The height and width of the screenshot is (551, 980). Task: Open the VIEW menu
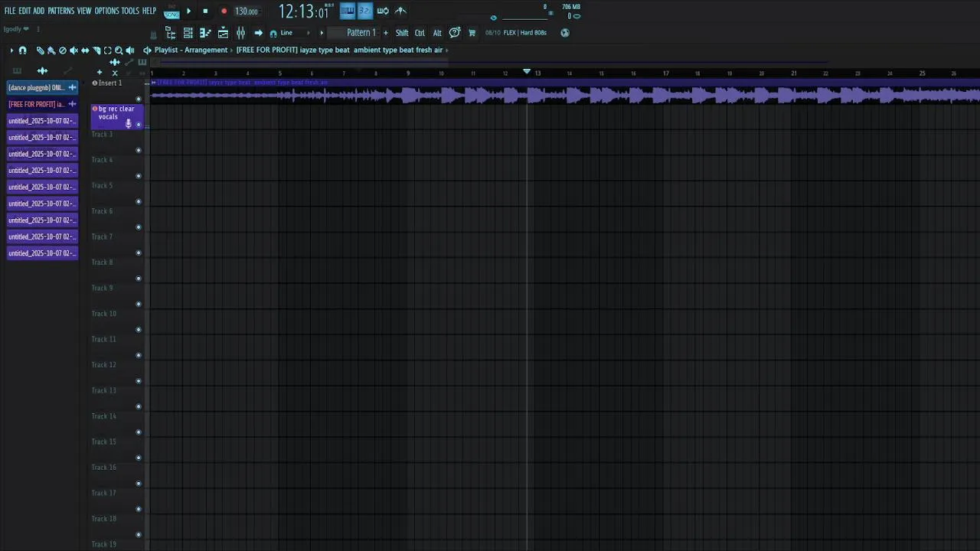point(83,11)
